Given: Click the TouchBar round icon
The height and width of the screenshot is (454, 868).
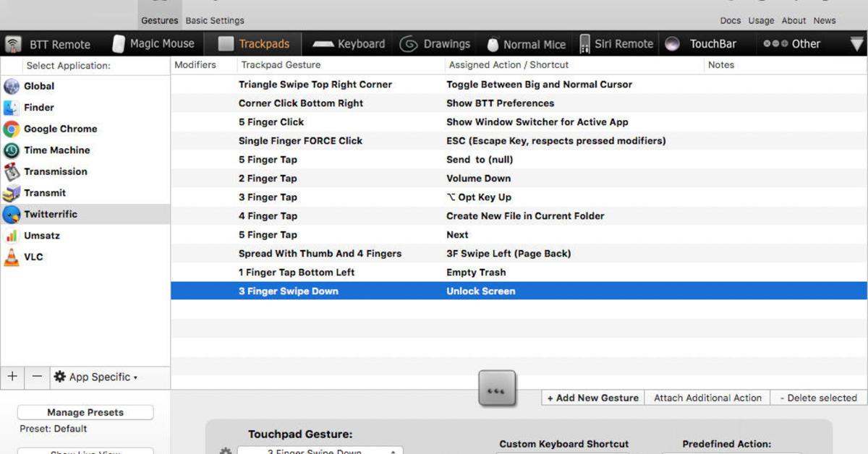Looking at the screenshot, I should [x=672, y=44].
